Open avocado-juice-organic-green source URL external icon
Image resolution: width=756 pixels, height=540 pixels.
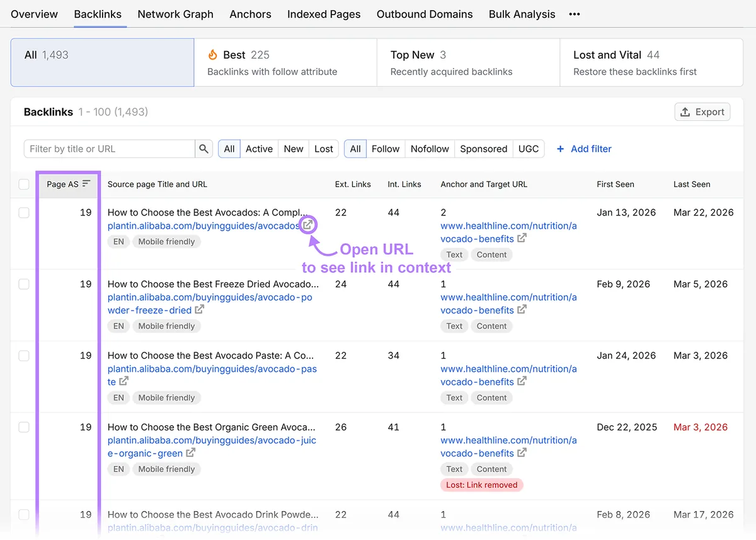point(190,452)
